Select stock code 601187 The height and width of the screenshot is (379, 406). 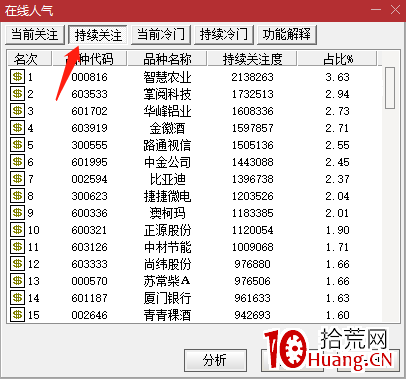coord(89,298)
